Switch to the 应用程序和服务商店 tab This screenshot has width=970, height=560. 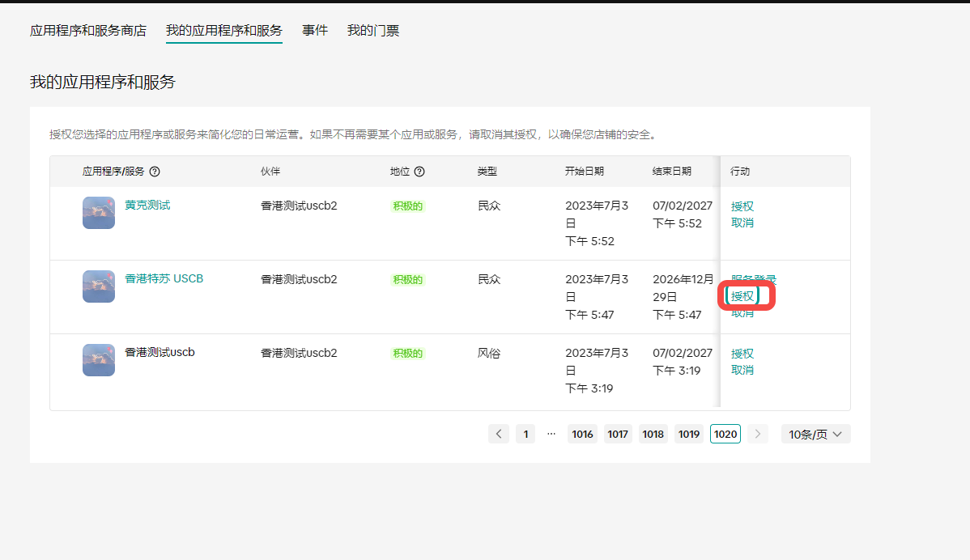88,31
